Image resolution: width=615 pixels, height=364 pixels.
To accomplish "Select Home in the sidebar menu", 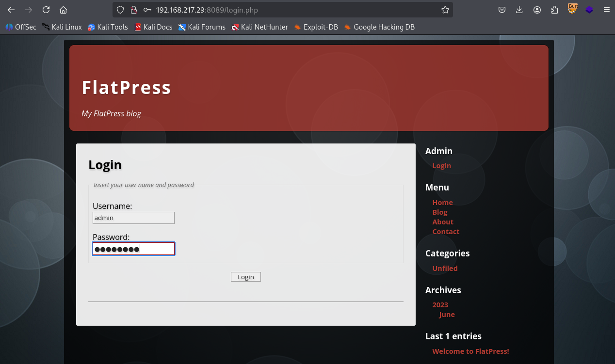I will [x=442, y=203].
